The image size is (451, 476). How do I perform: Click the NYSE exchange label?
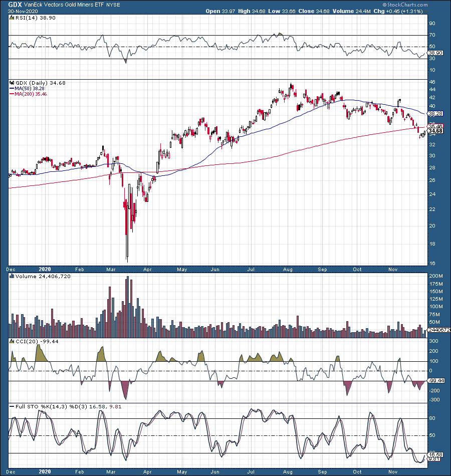(113, 5)
